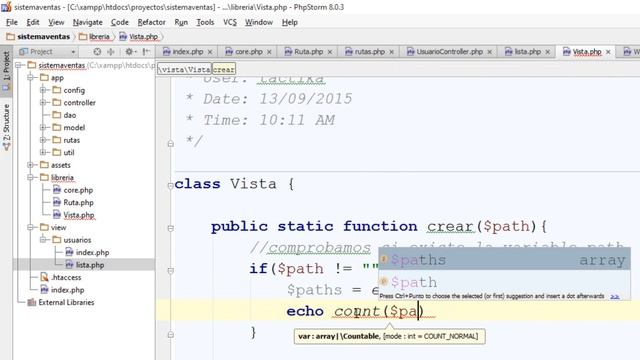Expand the util folder
This screenshot has width=640, height=360.
43,153
